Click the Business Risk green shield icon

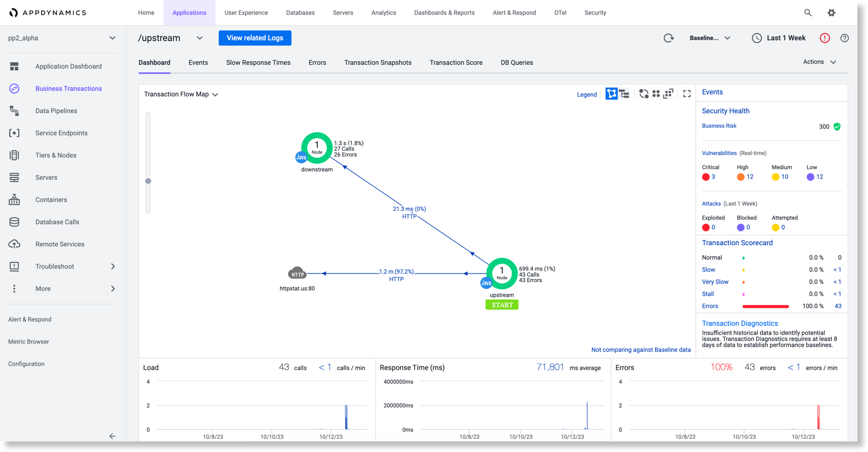[x=837, y=126]
